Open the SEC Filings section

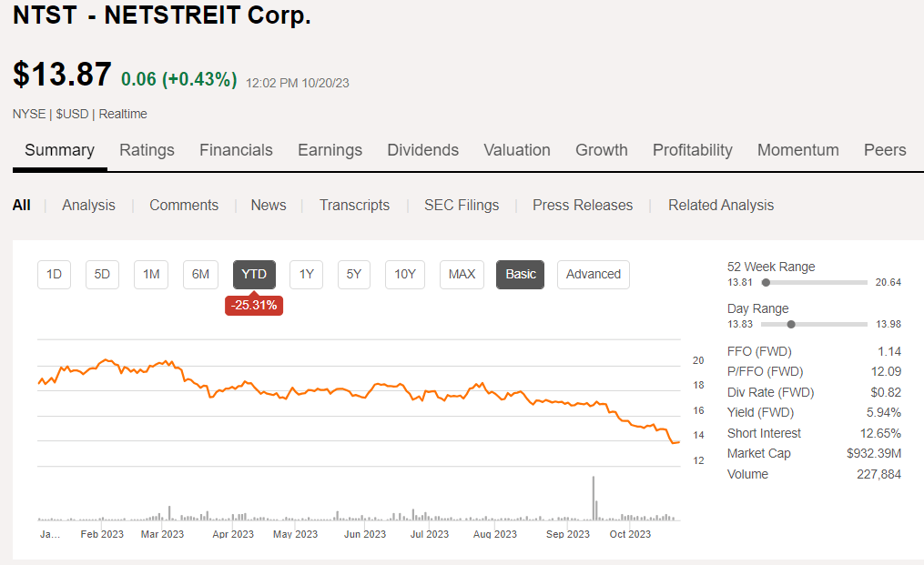[x=462, y=205]
